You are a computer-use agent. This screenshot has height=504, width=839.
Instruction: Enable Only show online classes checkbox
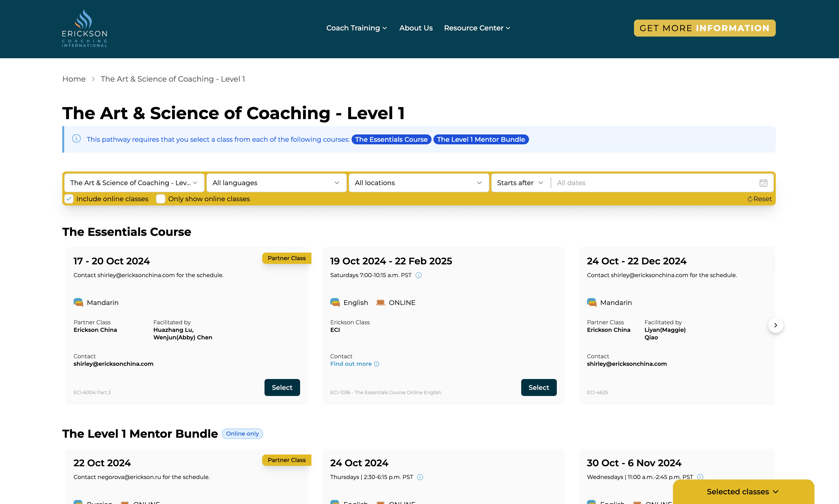click(161, 199)
